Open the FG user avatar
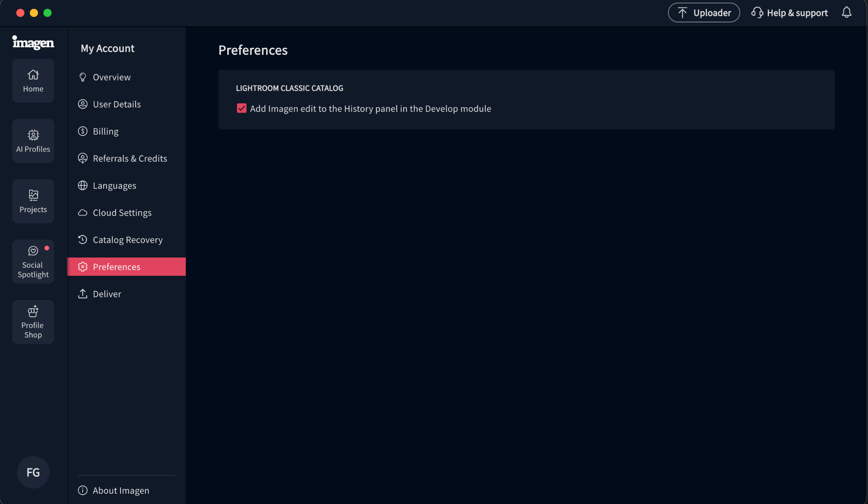This screenshot has height=504, width=868. [x=33, y=472]
